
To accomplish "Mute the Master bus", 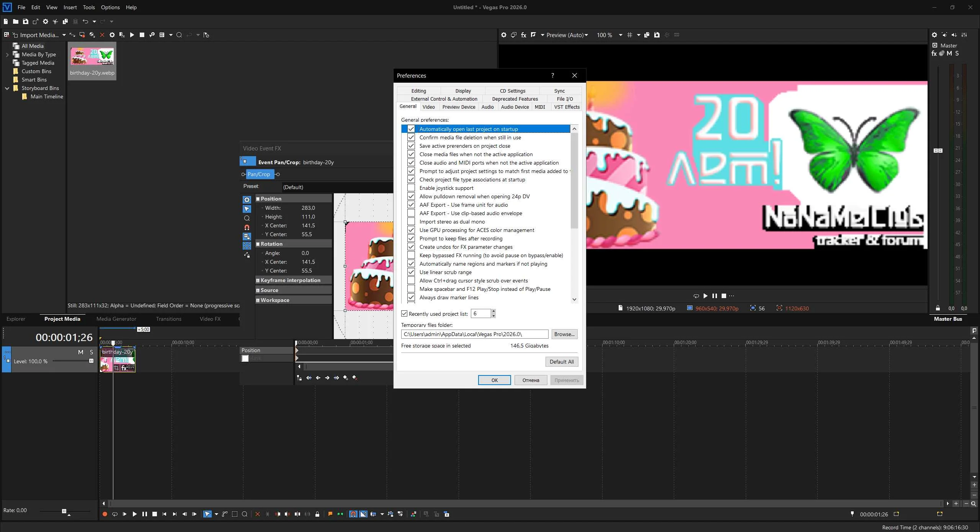I will pos(949,54).
